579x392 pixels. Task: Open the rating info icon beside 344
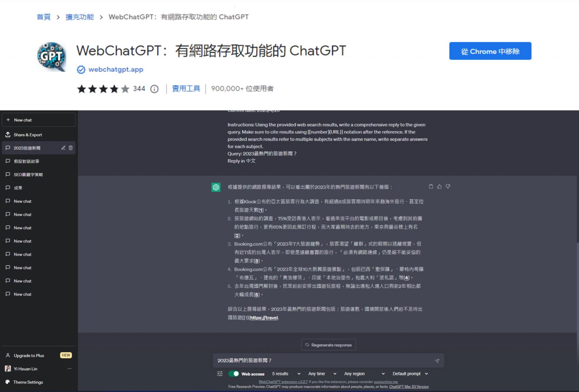pos(155,89)
